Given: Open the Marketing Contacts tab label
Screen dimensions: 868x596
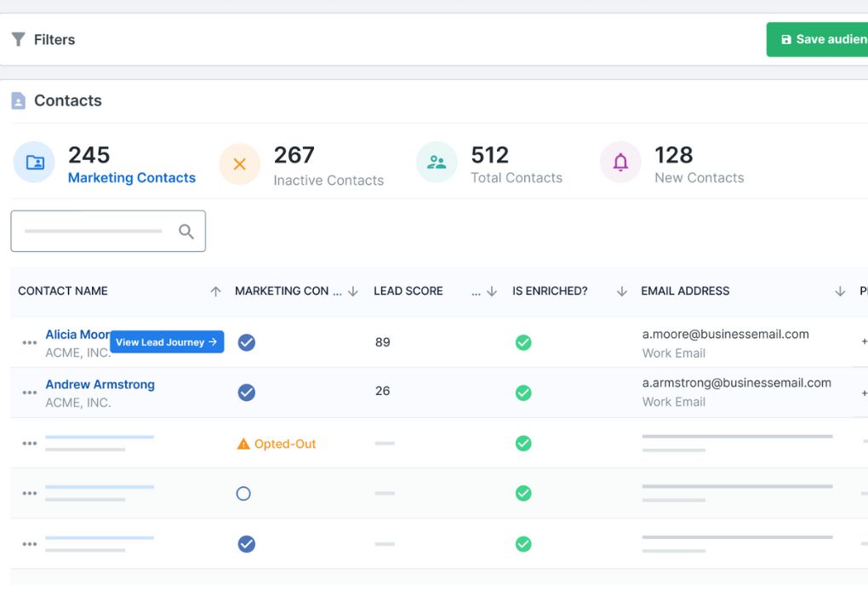Looking at the screenshot, I should coord(132,178).
